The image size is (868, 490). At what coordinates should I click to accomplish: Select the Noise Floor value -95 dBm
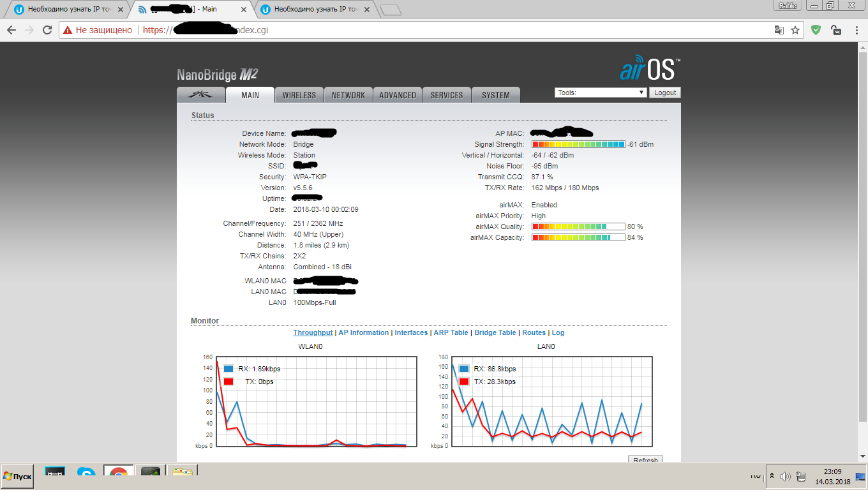(x=546, y=166)
